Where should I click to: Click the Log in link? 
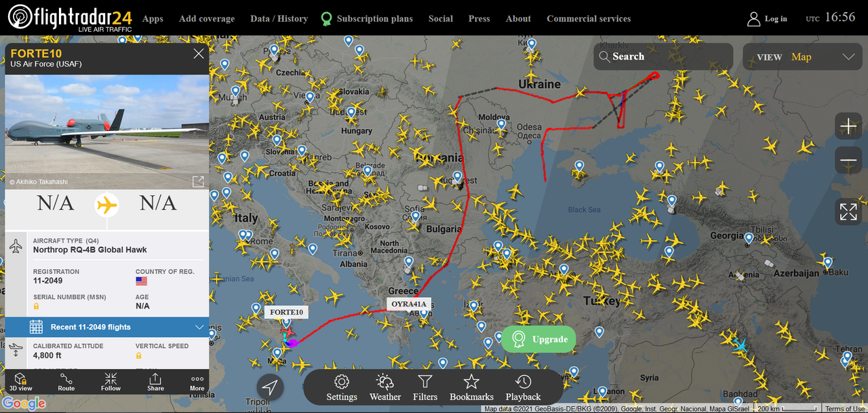[767, 18]
